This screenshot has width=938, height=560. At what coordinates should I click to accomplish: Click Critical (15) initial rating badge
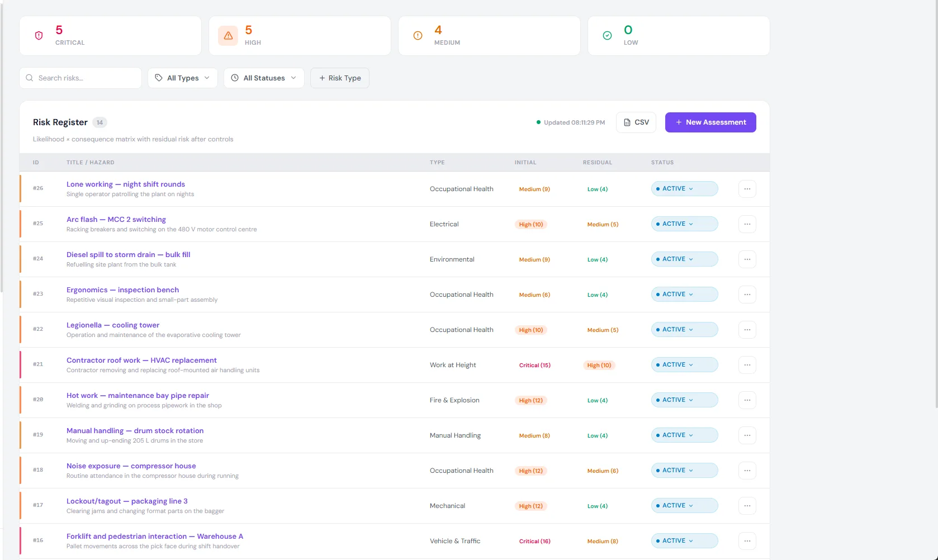[535, 366]
